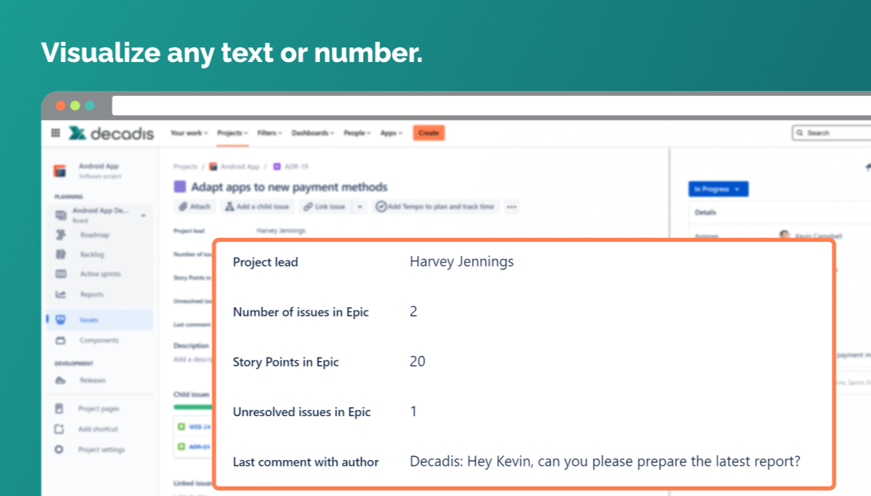Click the Attach button
The image size is (871, 496).
click(x=194, y=207)
